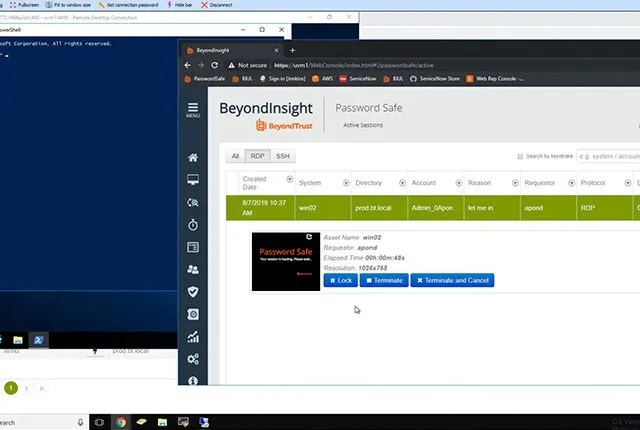Open the panel layout sidebar icon

tap(193, 247)
